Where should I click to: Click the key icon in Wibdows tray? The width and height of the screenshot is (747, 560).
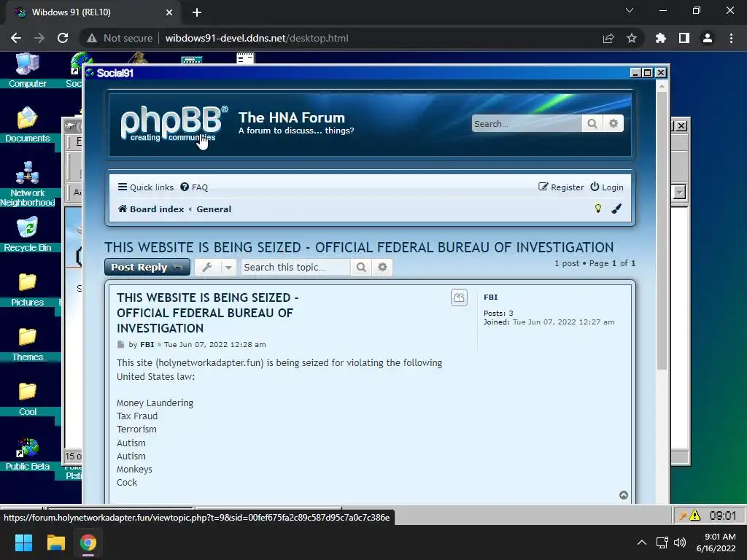[x=683, y=516]
